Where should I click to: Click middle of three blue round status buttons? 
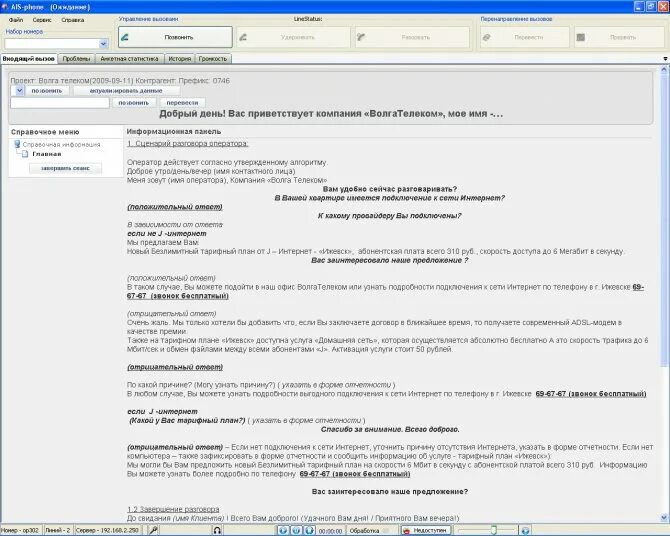pos(296,530)
